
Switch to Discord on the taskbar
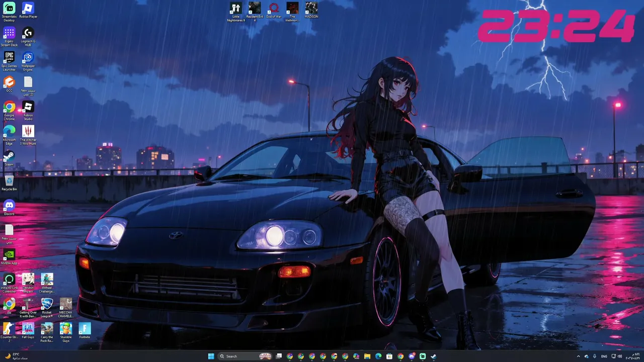412,356
